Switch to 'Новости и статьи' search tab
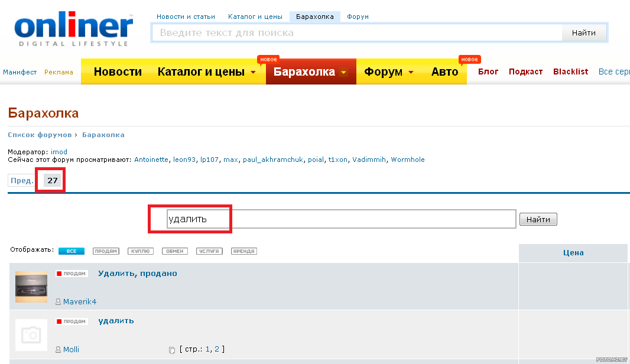The image size is (630, 364). pos(186,17)
